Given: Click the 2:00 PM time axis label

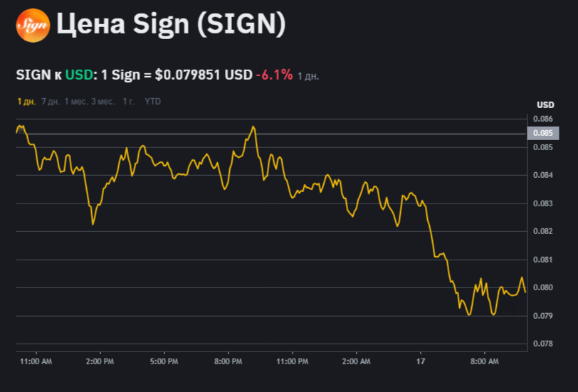Looking at the screenshot, I should click(x=99, y=361).
